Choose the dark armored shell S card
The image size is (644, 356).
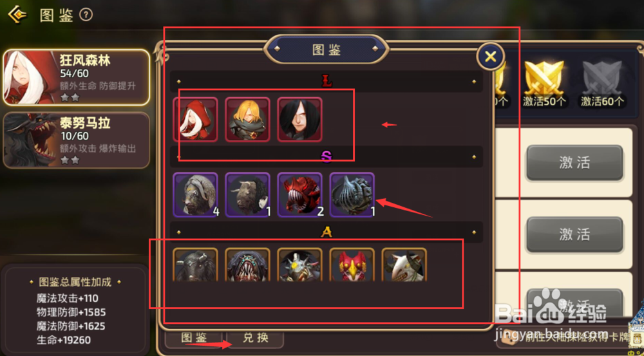pos(352,194)
